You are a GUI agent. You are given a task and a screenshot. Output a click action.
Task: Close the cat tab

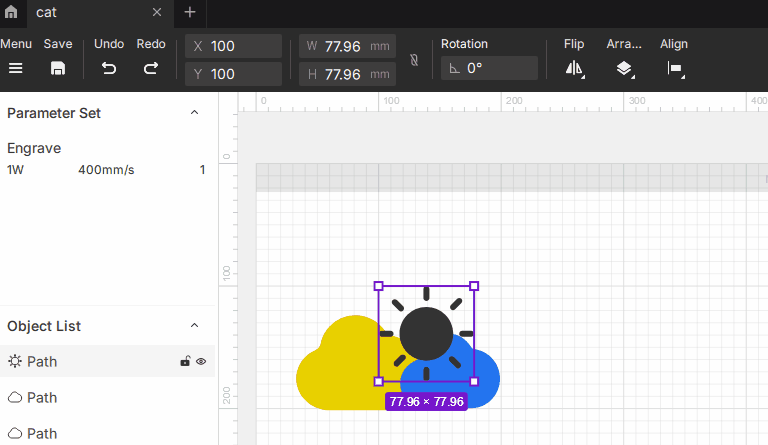point(157,12)
